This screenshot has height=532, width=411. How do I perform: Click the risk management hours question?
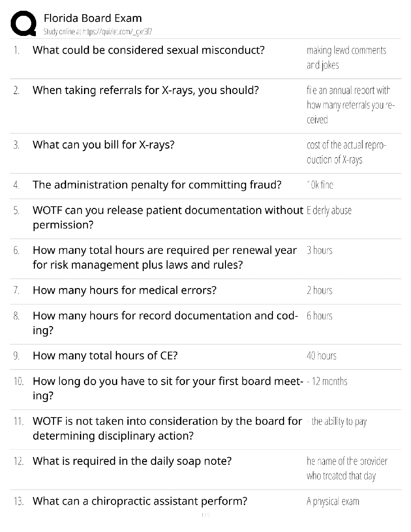tap(165, 258)
